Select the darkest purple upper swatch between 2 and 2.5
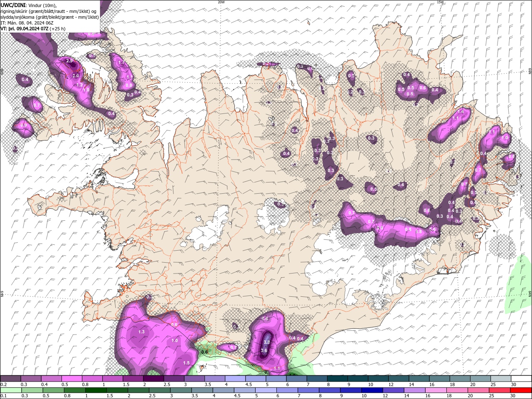This screenshot has width=532, height=399. pos(153,379)
